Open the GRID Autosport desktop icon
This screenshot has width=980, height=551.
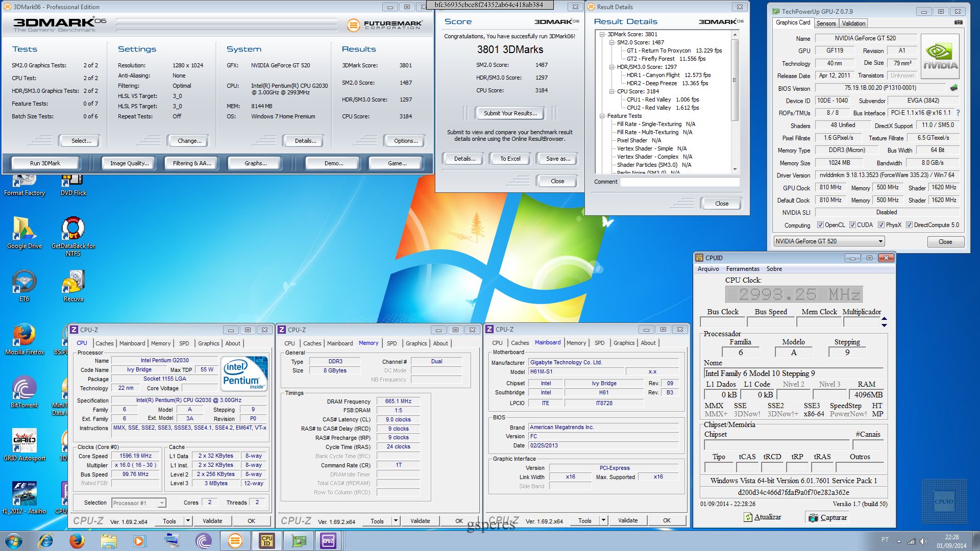pyautogui.click(x=24, y=445)
